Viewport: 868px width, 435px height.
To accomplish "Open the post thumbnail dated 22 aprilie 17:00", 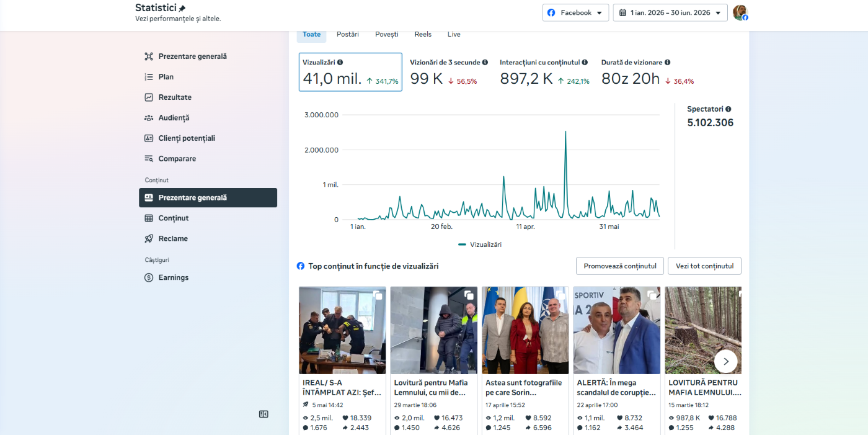I will (x=617, y=330).
